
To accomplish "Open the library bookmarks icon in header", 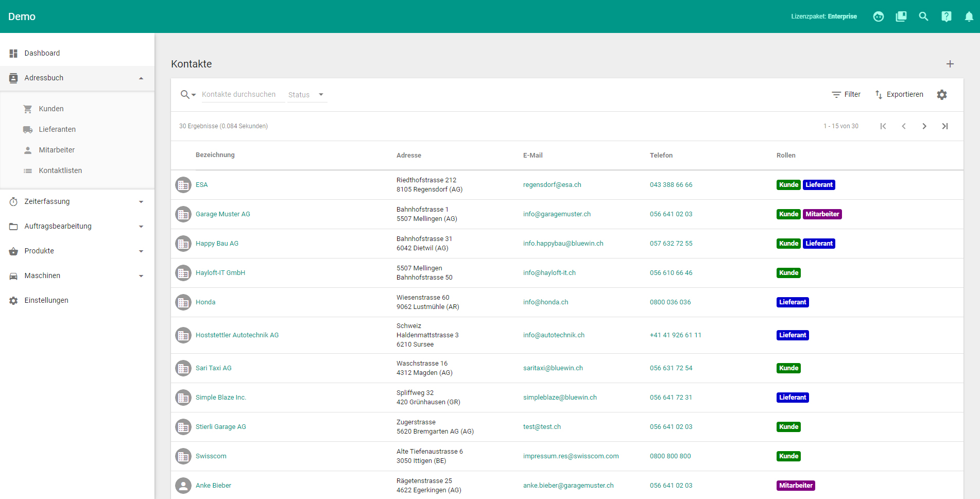I will (x=901, y=16).
